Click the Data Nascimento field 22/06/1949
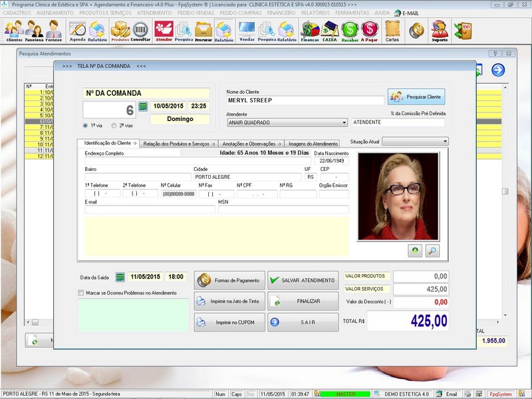 tap(331, 161)
